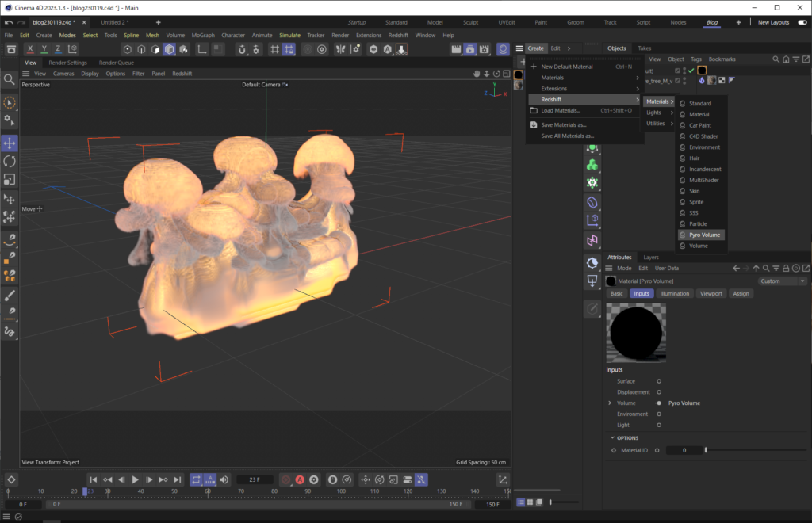Click the green checkmark enabling the default object
This screenshot has width=812, height=523.
click(691, 71)
